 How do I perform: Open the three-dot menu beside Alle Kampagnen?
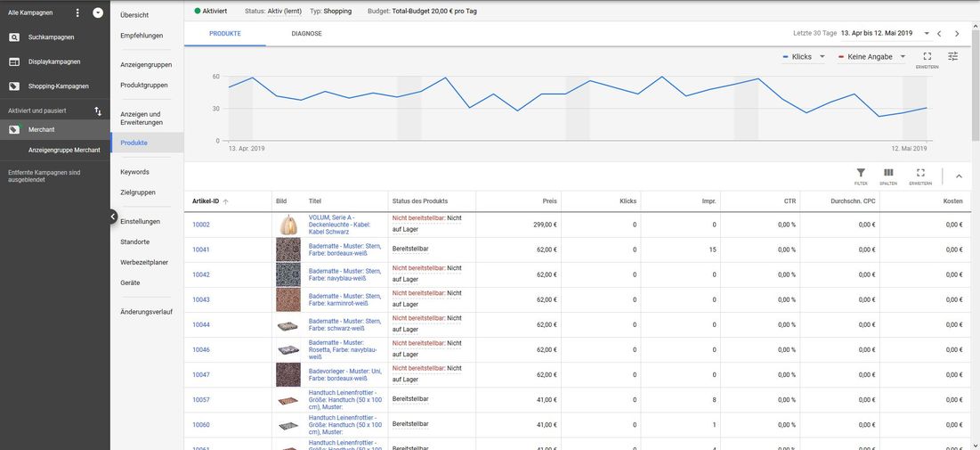point(77,12)
